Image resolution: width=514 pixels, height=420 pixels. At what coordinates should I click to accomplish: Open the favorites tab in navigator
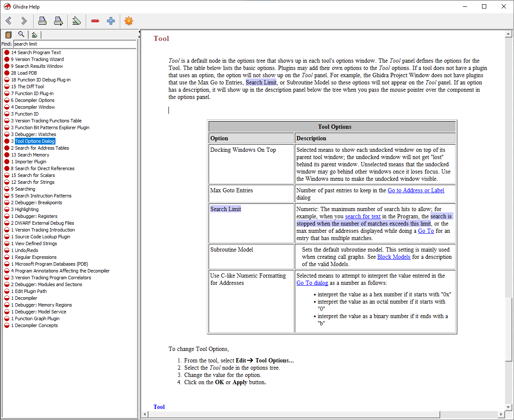click(35, 35)
